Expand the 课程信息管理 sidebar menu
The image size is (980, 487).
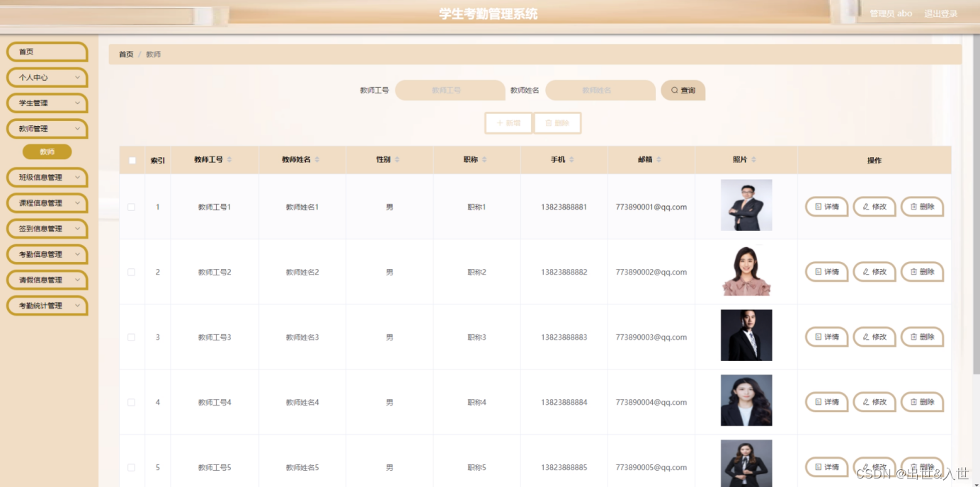click(x=47, y=203)
